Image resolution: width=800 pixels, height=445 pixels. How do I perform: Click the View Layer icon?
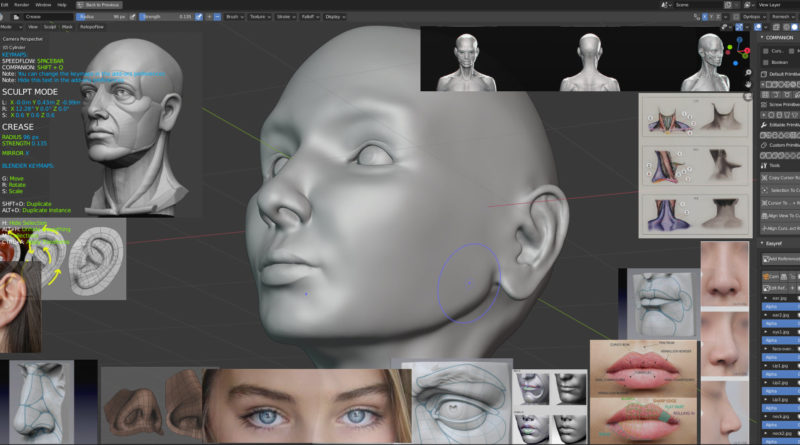pyautogui.click(x=748, y=5)
